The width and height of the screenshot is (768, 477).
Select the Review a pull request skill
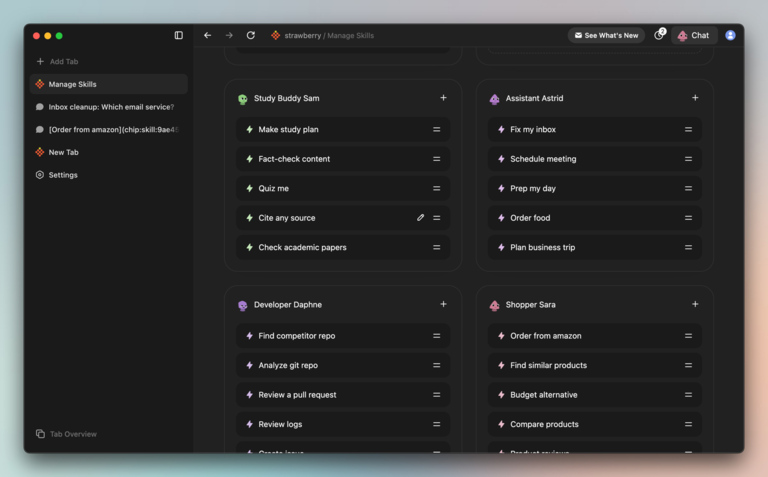[x=343, y=395]
